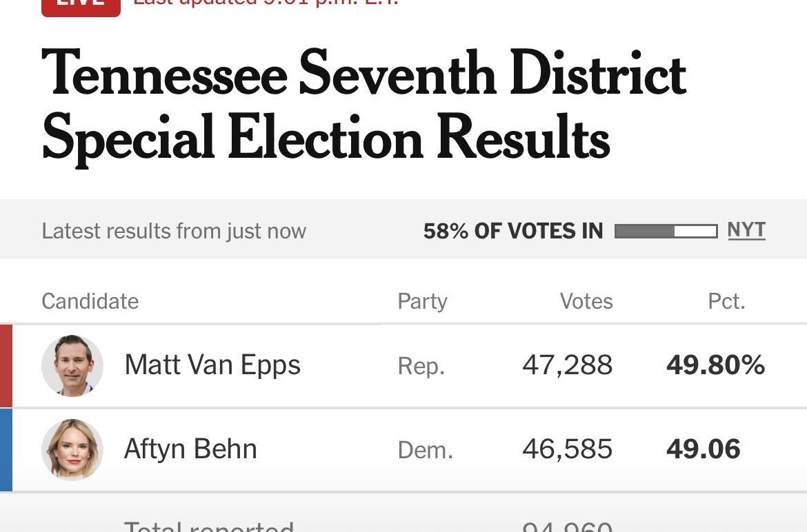The image size is (807, 532).
Task: Select the Votes column header
Action: tap(586, 301)
